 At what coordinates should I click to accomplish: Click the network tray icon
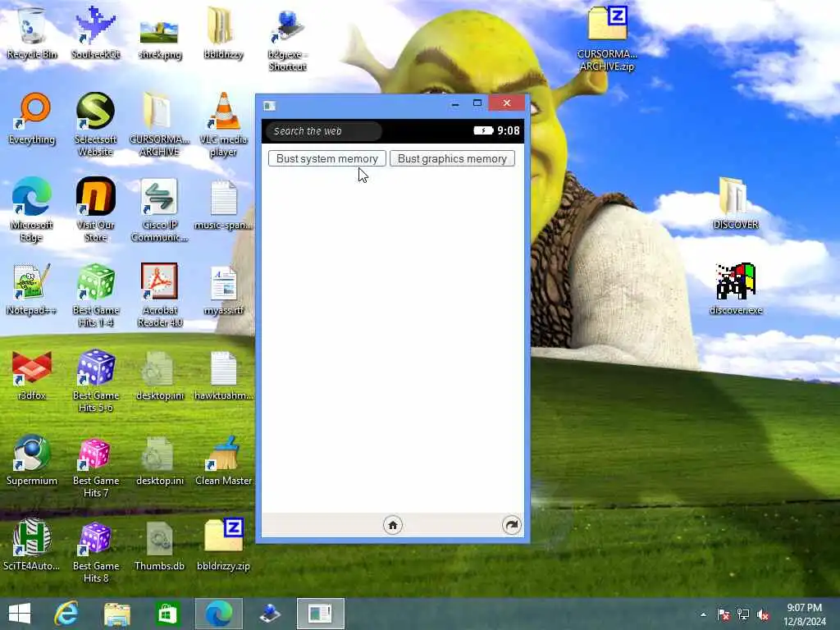[x=743, y=614]
